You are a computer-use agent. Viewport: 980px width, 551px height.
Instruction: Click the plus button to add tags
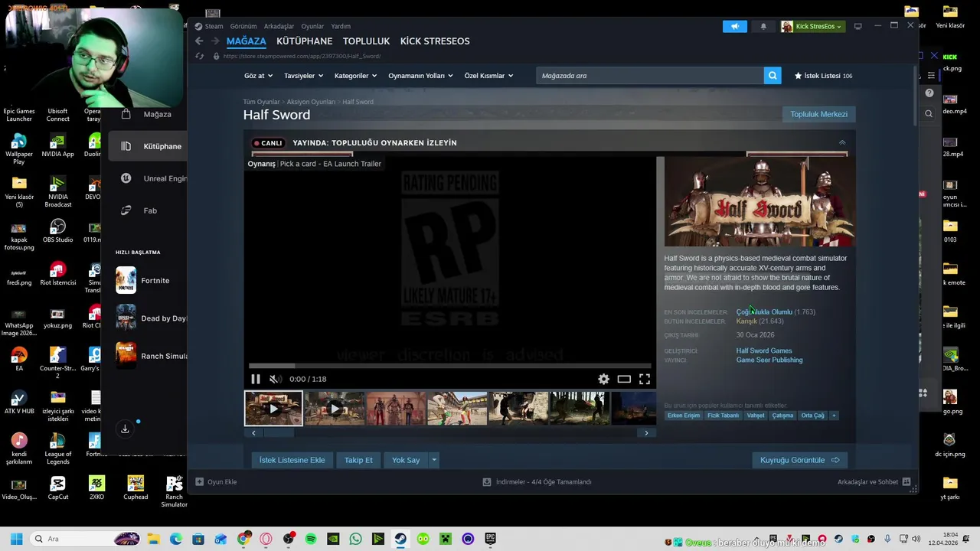pos(834,416)
